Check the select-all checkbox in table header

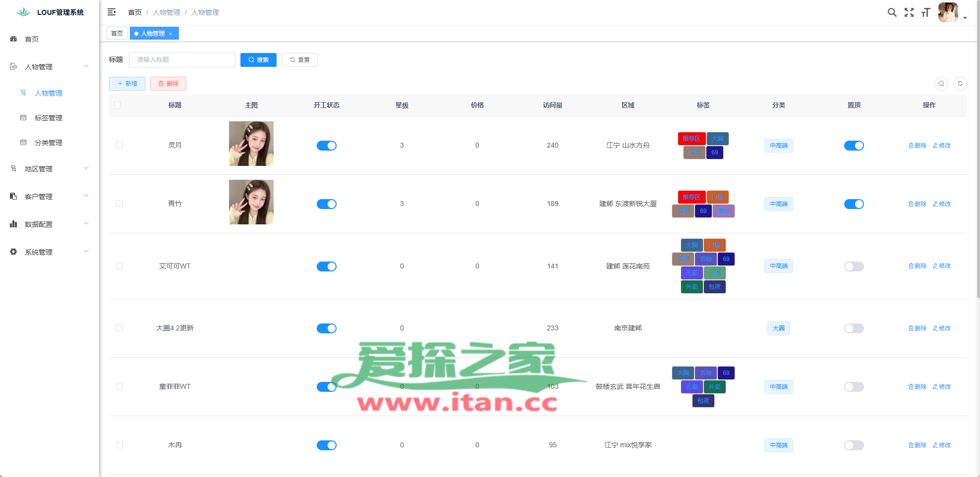pyautogui.click(x=117, y=105)
